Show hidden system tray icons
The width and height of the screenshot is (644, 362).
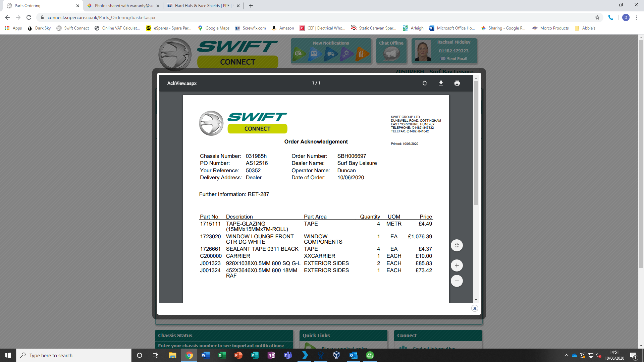(567, 355)
